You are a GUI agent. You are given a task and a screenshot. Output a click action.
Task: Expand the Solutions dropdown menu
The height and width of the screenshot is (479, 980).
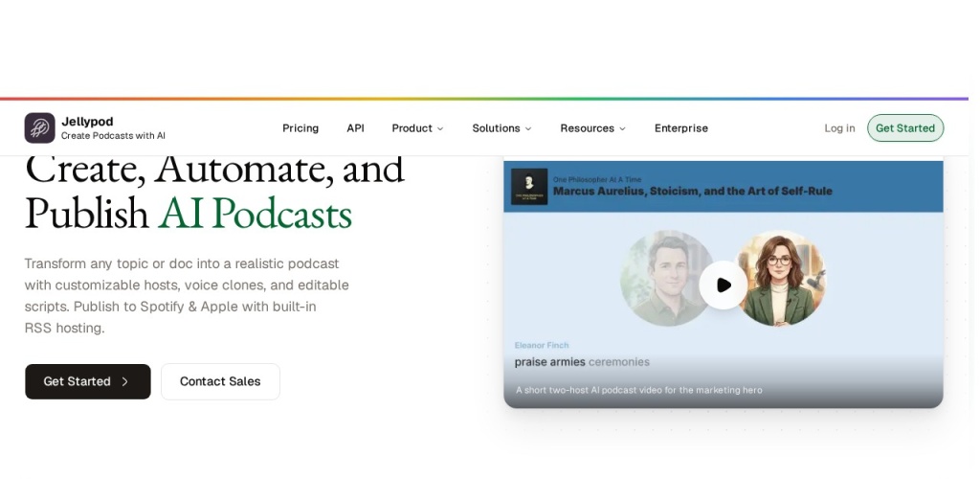click(x=501, y=128)
